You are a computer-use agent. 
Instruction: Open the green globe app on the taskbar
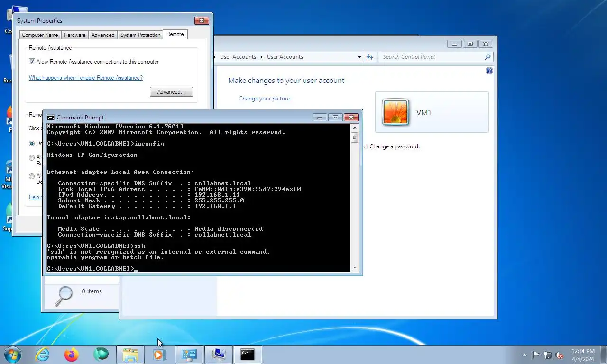point(101,354)
